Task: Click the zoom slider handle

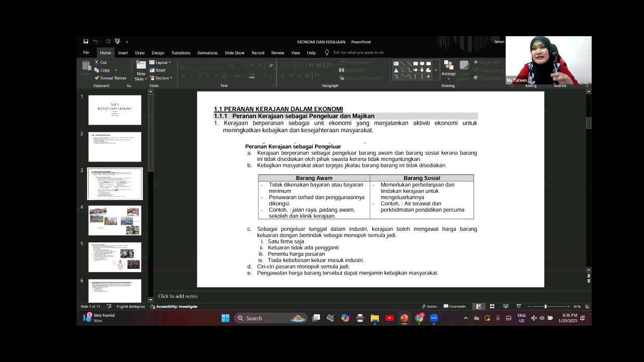Action: 545,306
